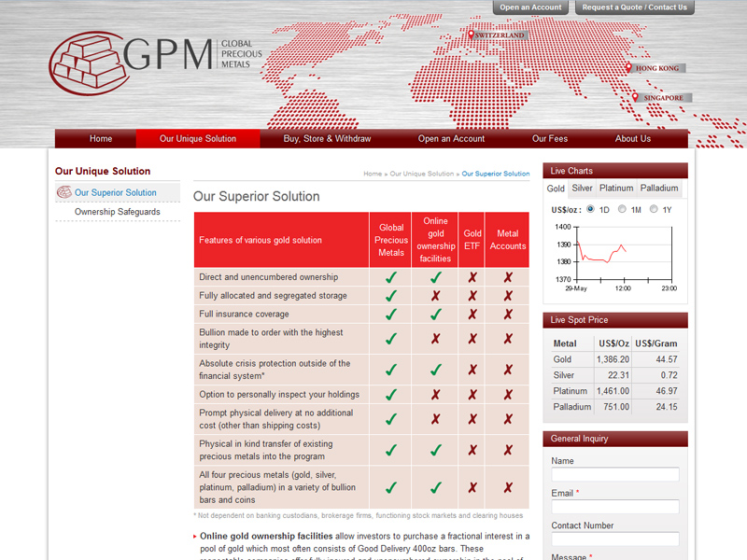The image size is (747, 560).
Task: Click the Gold per gram value 44.57
Action: point(667,359)
